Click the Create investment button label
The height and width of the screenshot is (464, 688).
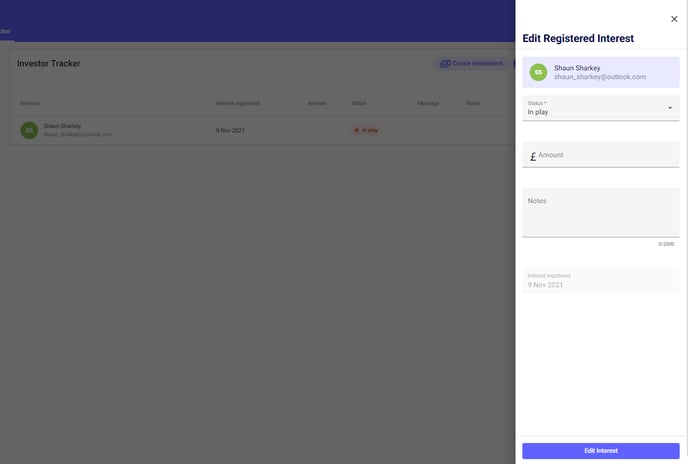tap(477, 63)
